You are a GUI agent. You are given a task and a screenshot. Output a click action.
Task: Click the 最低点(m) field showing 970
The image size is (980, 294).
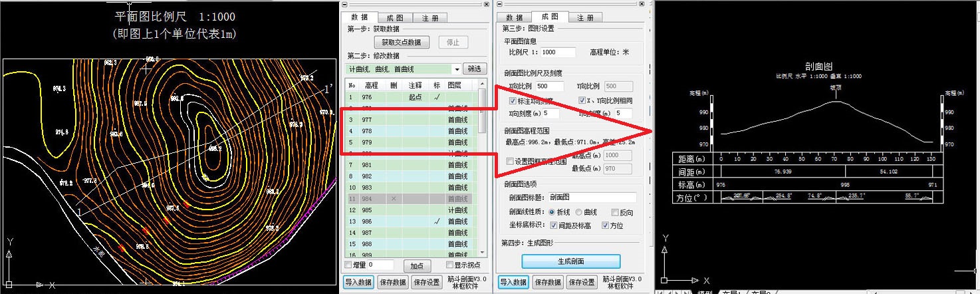coord(618,169)
